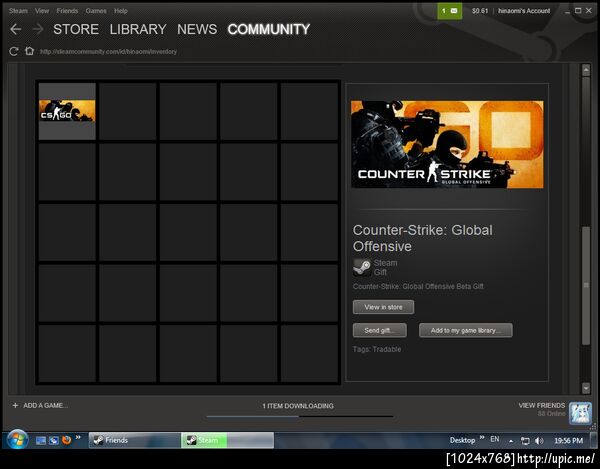Click the Beta Gift description text
The width and height of the screenshot is (600, 469).
tap(418, 286)
